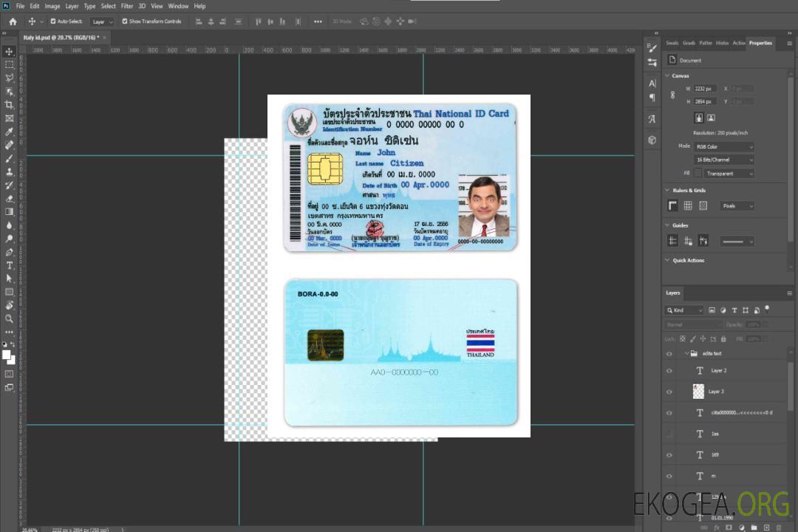The width and height of the screenshot is (798, 532).
Task: Select the Move tool in the toolbox
Action: (x=9, y=52)
